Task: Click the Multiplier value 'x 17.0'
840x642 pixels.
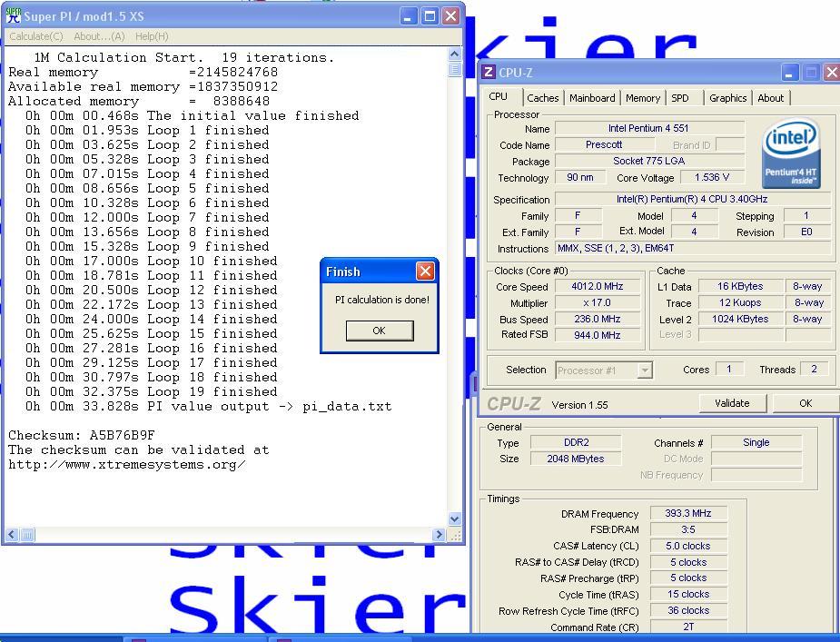Action: (x=598, y=302)
